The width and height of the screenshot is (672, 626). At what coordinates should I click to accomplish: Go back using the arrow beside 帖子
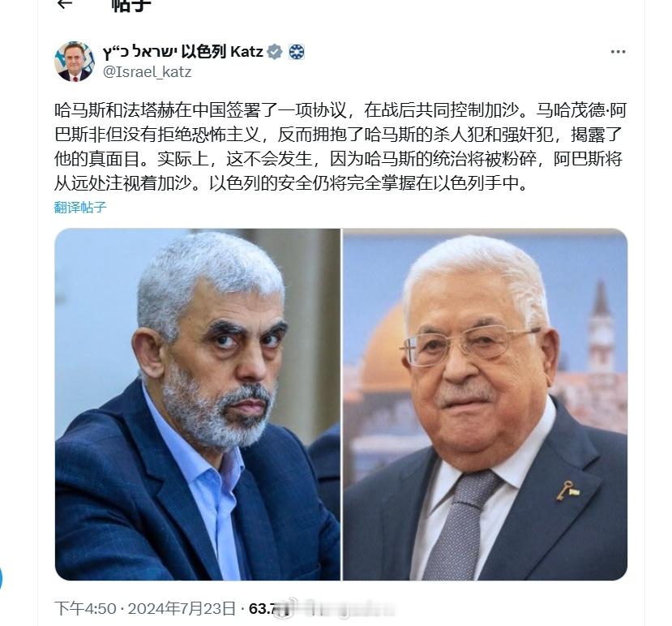tap(64, 4)
